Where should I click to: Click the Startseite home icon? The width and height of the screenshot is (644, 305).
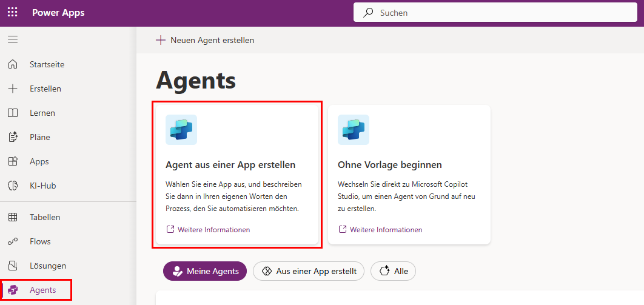tap(13, 64)
